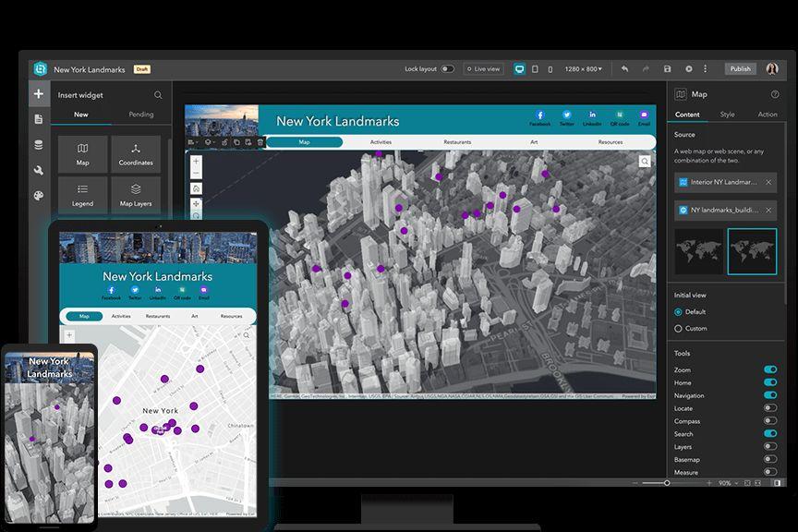798x532 pixels.
Task: Search widgets with the magnifier icon
Action: (x=158, y=95)
